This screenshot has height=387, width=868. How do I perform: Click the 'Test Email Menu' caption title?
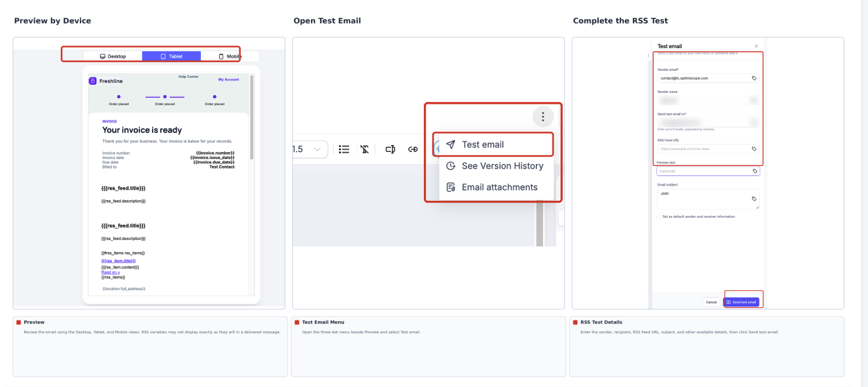click(323, 322)
